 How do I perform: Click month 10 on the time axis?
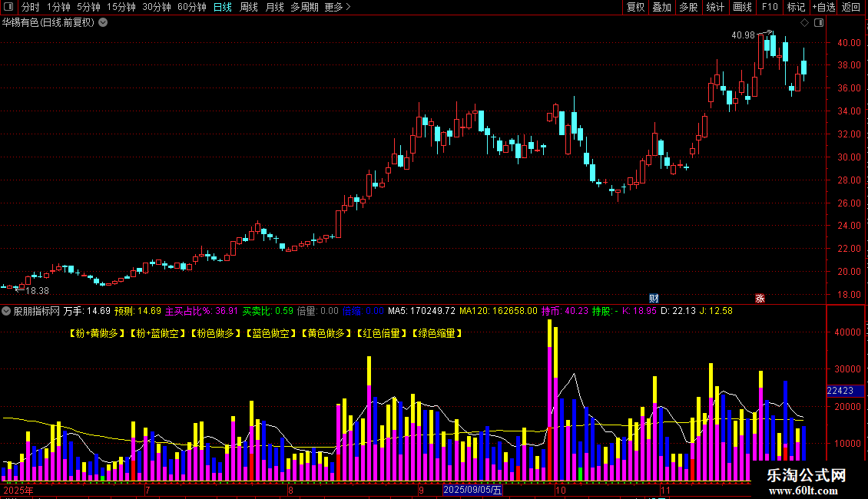coord(561,490)
